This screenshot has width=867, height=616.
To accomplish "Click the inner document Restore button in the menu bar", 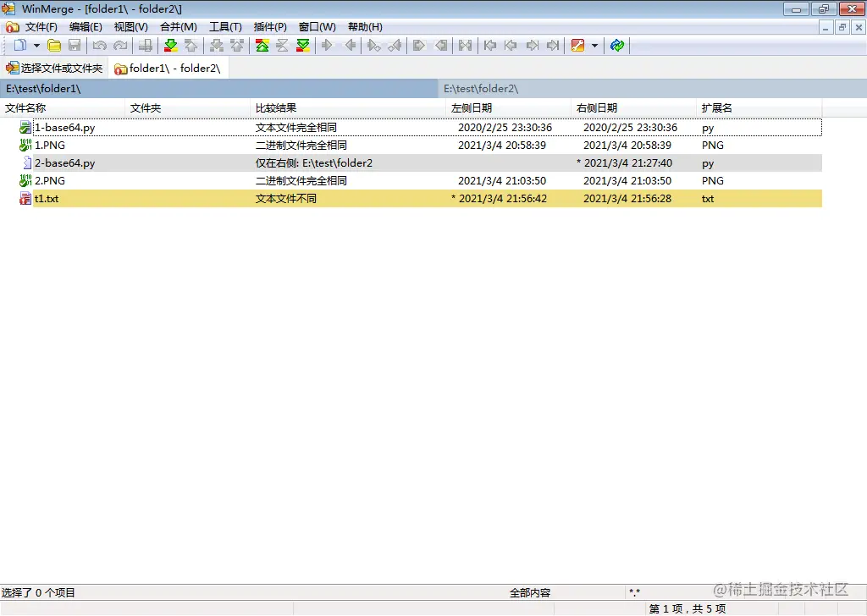I will coord(842,27).
